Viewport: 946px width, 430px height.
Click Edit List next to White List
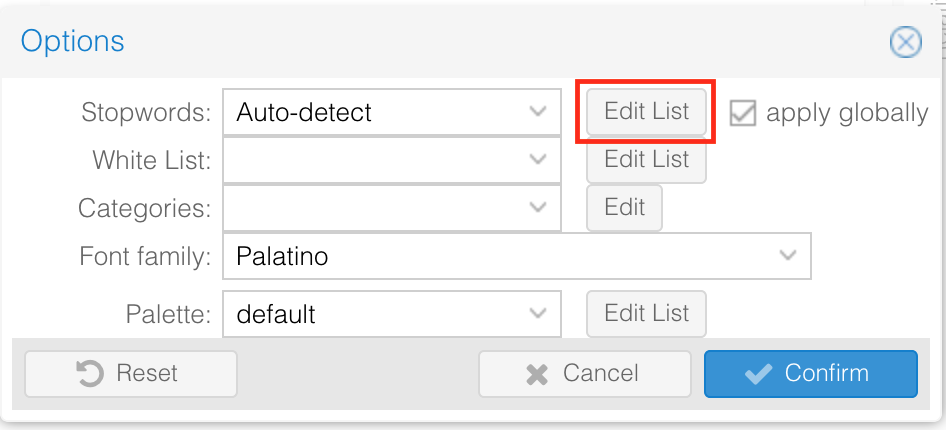click(x=646, y=159)
